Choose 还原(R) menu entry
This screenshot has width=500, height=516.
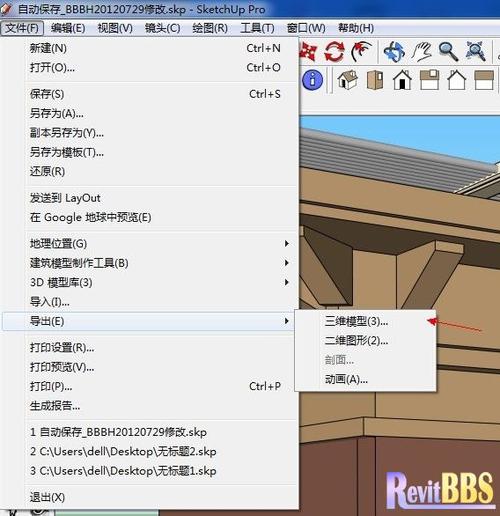click(150, 172)
